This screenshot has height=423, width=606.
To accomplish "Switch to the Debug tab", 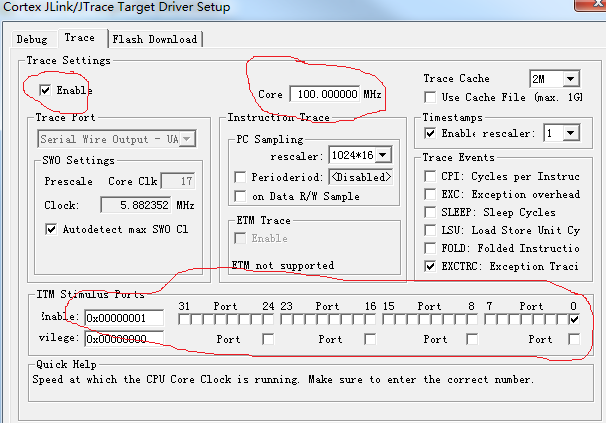I will [x=32, y=39].
